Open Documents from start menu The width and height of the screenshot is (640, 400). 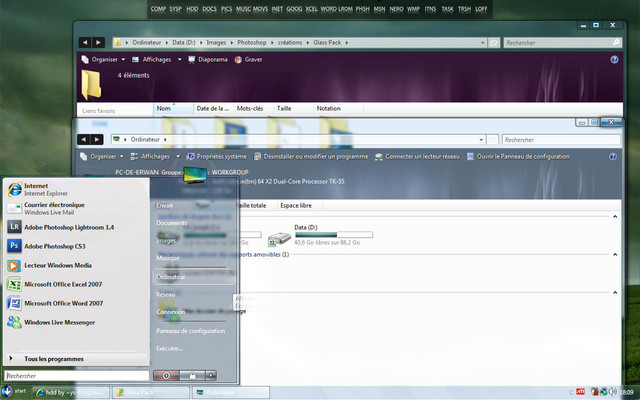[171, 223]
